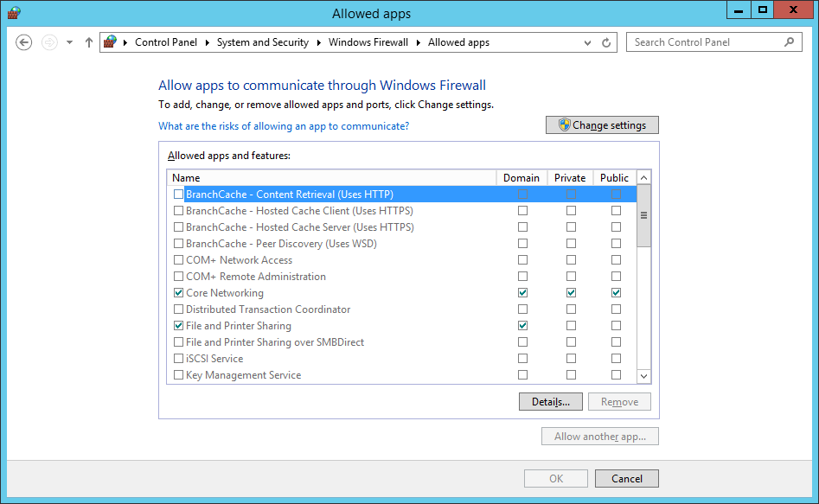The height and width of the screenshot is (504, 819).
Task: Click the Up one level arrow
Action: point(89,42)
